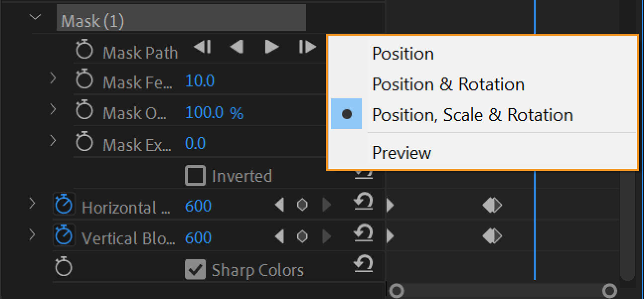Toggle the Vertical Blur stopwatch

[x=64, y=236]
